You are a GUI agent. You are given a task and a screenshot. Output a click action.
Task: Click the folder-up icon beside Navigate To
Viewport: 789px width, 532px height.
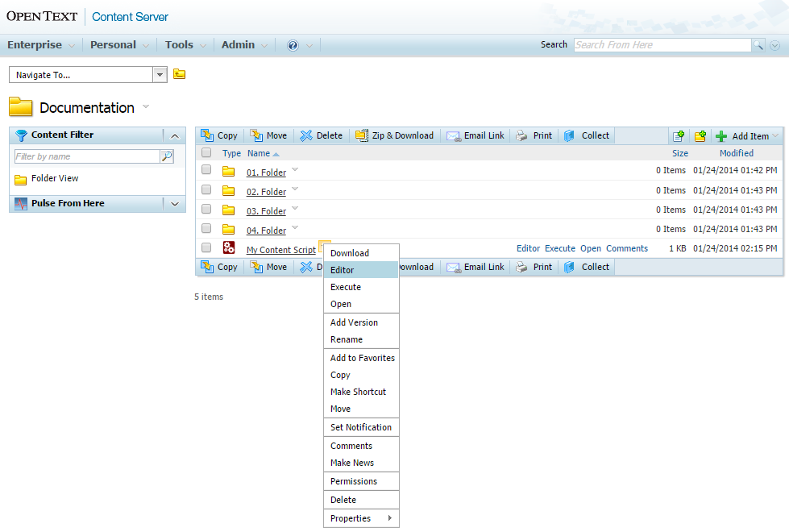(x=179, y=75)
